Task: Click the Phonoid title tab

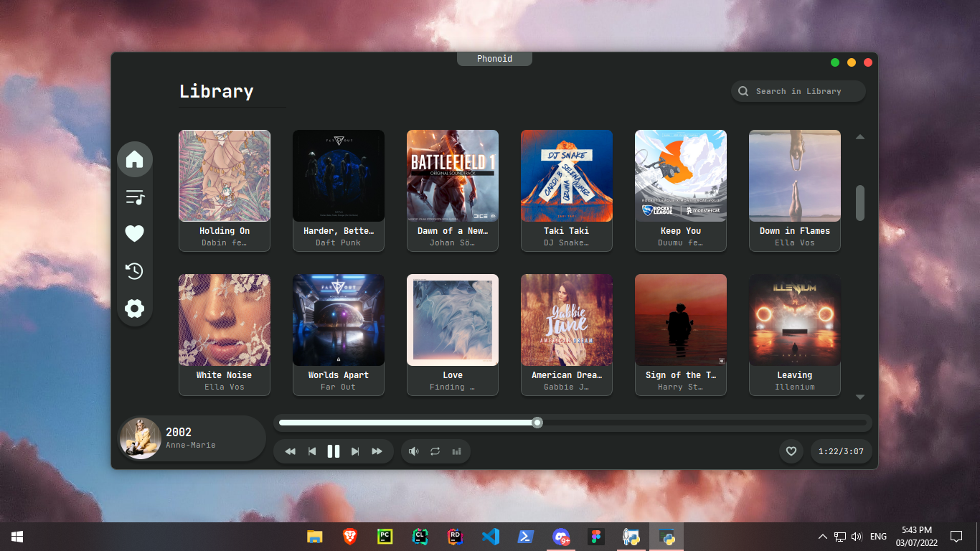Action: (x=494, y=59)
